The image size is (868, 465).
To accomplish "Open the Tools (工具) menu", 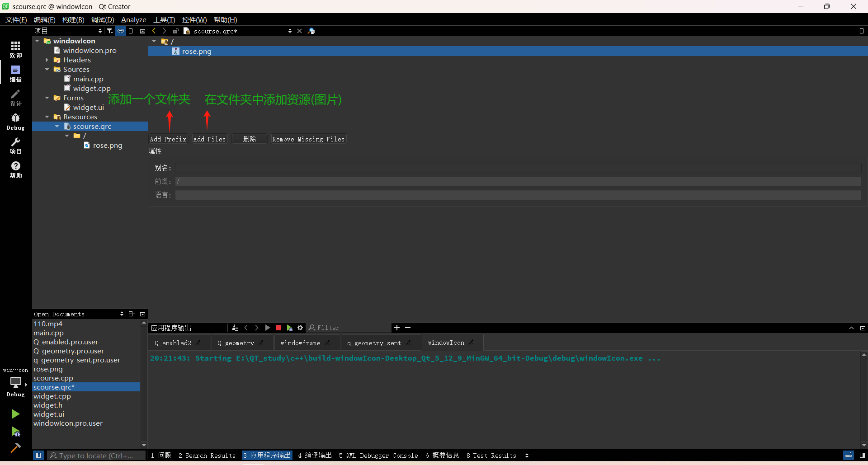I will [164, 19].
